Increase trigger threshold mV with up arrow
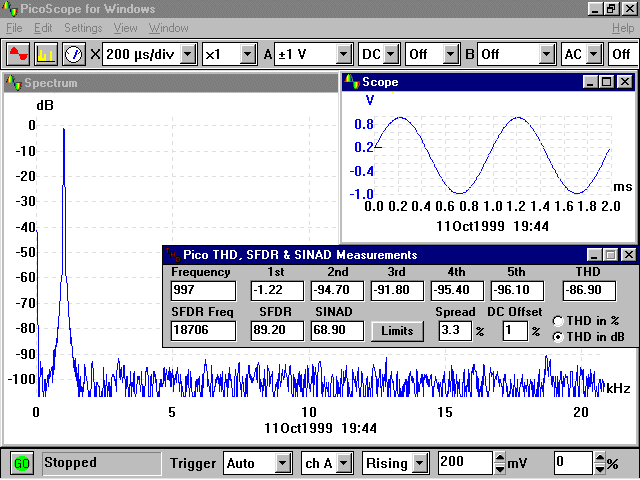640x480 pixels. pyautogui.click(x=500, y=458)
